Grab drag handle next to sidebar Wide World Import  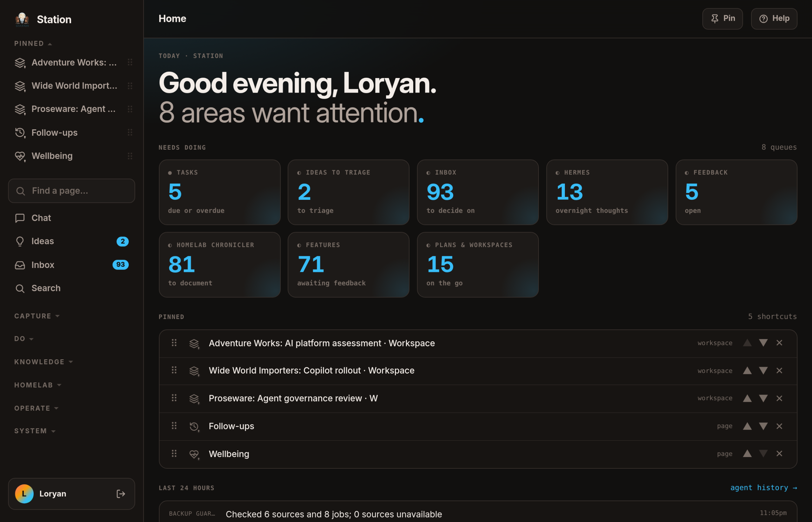[x=130, y=86]
